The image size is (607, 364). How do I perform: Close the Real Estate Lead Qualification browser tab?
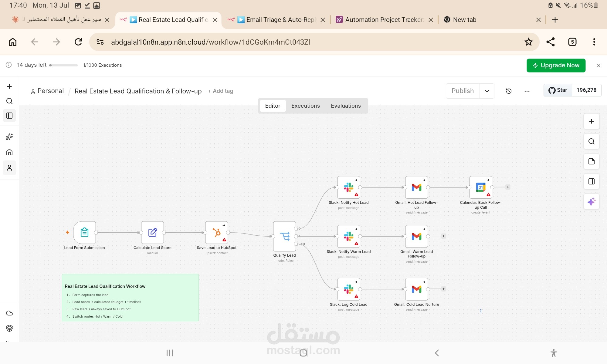(x=215, y=20)
